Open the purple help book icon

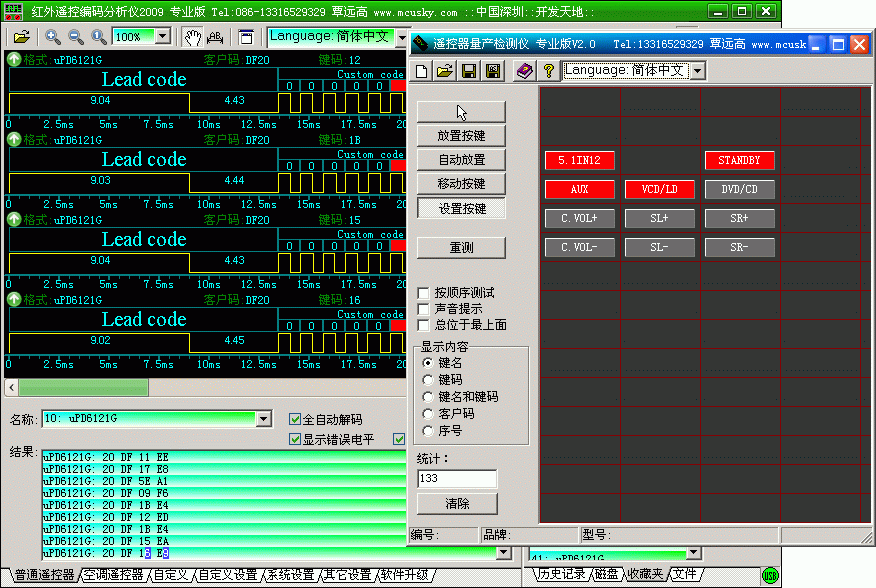[524, 71]
